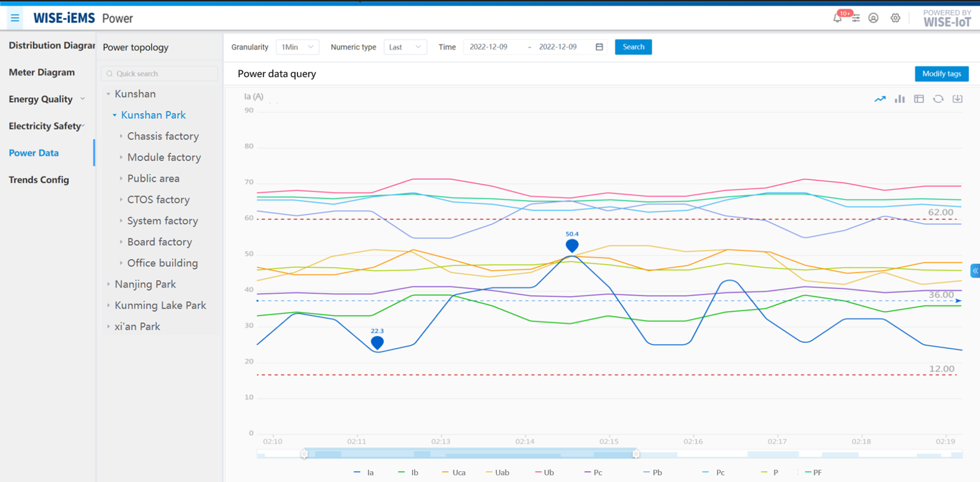Viewport: 980px width, 482px height.
Task: Select Office building in topology tree
Action: [x=163, y=263]
